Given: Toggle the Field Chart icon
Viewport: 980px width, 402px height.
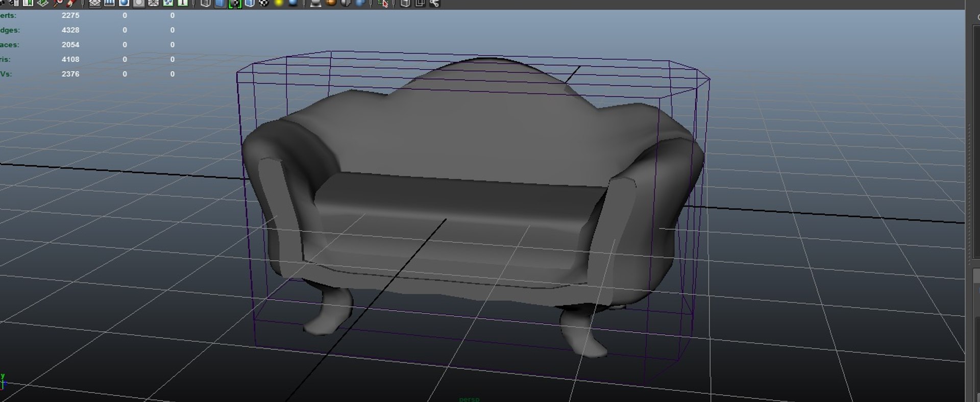Looking at the screenshot, I should coord(153,3).
